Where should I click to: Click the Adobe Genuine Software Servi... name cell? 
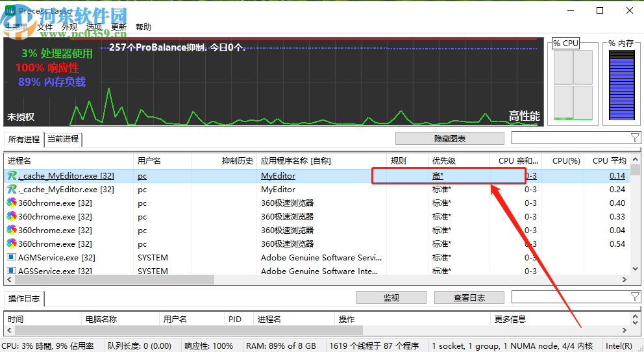pyautogui.click(x=321, y=258)
